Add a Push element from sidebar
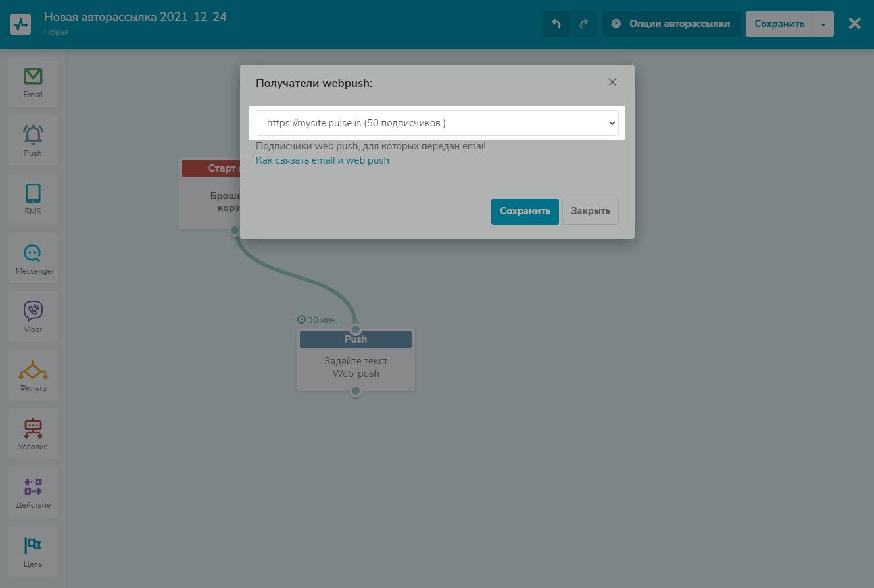Viewport: 874px width, 588px height. tap(33, 141)
